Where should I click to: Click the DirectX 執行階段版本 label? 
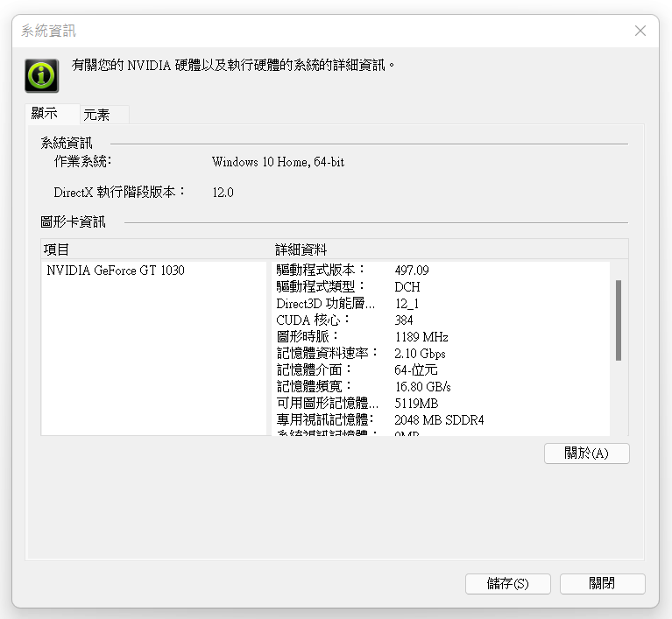119,192
